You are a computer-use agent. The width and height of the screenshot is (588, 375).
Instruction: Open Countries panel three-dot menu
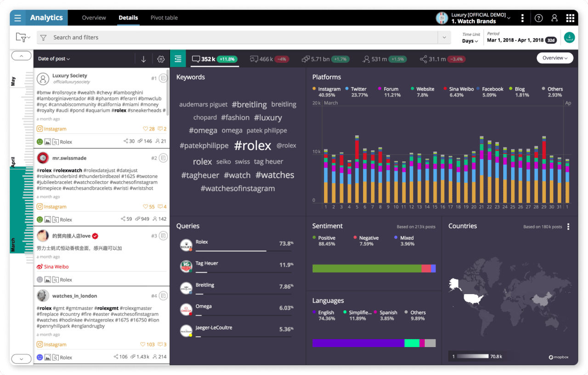pos(568,227)
